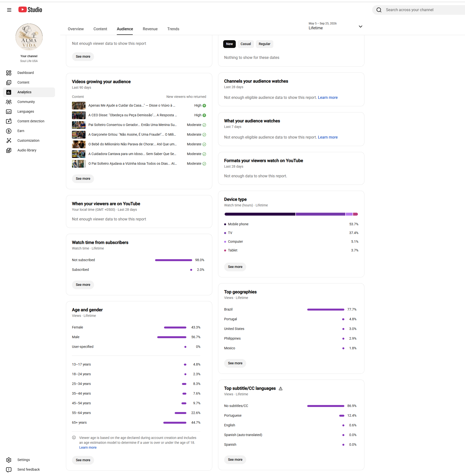Screen dimensions: 465x476
Task: Click the TV segment of device bar
Action: point(320,214)
